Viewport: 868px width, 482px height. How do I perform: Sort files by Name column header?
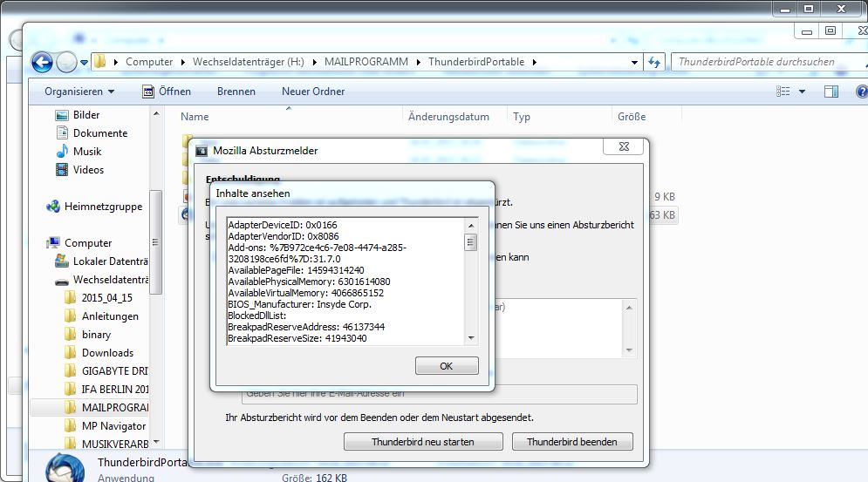coord(195,117)
